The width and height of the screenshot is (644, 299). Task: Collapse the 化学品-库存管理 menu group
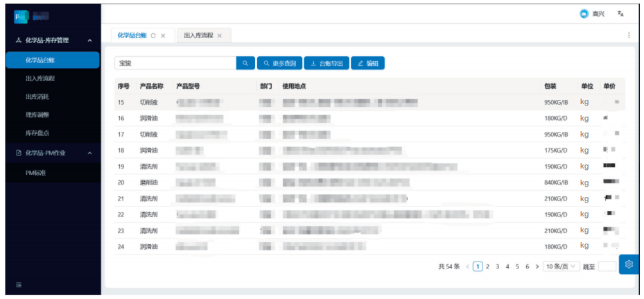89,41
